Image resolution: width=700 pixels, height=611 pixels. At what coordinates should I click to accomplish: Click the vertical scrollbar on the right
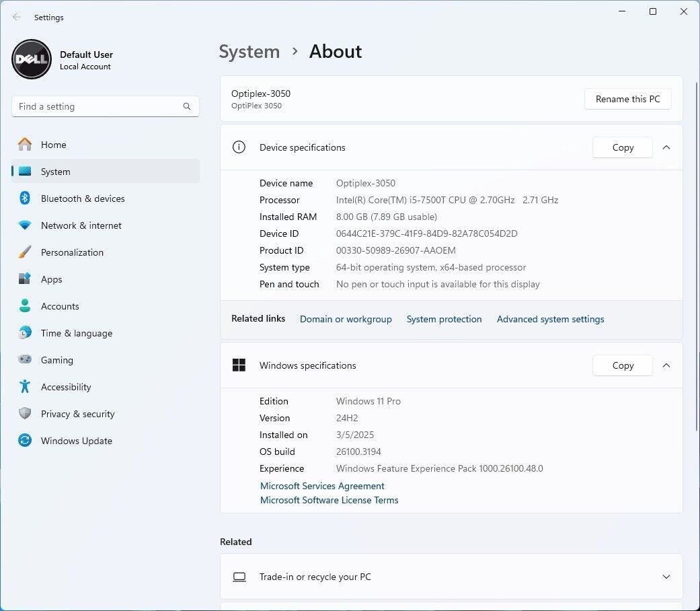tap(697, 257)
